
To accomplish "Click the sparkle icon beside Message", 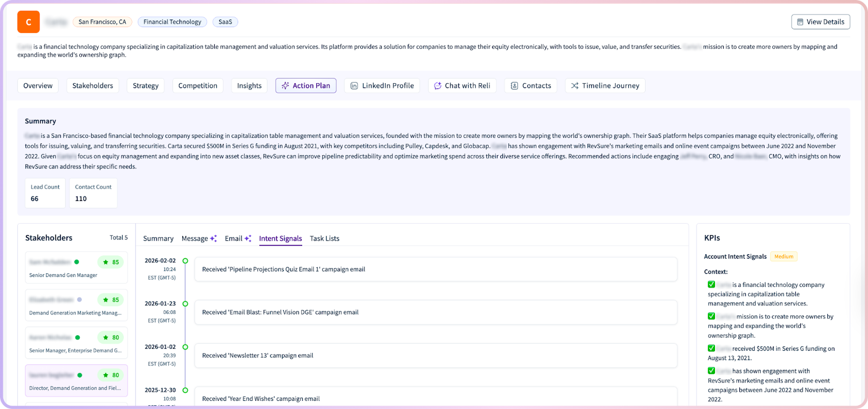I will (213, 238).
